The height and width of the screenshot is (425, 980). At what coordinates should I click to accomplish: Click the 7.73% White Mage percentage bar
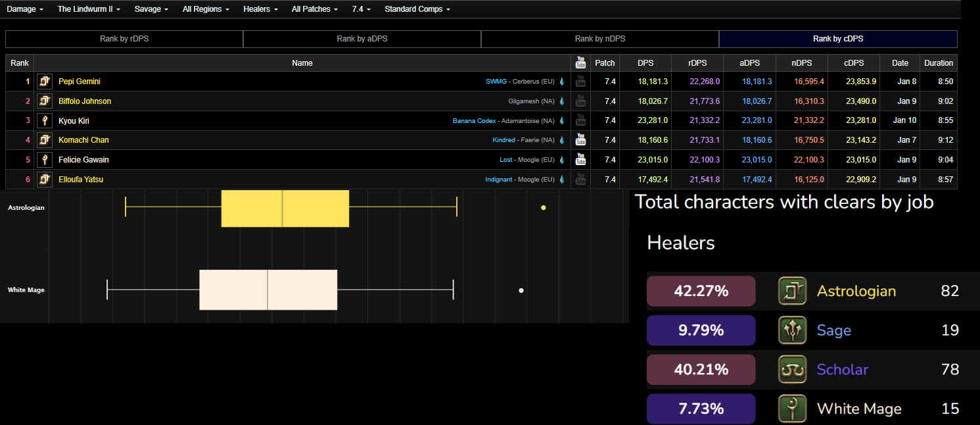pyautogui.click(x=701, y=409)
